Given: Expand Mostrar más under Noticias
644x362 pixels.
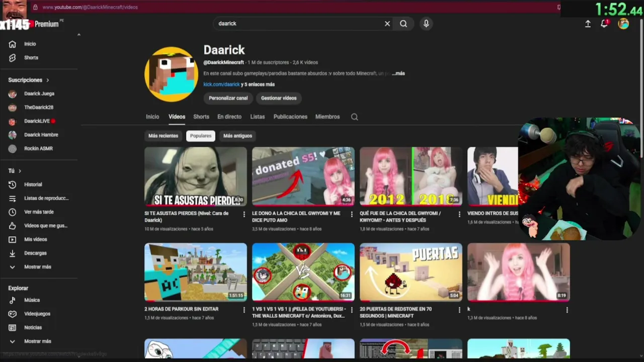Looking at the screenshot, I should click(37, 341).
